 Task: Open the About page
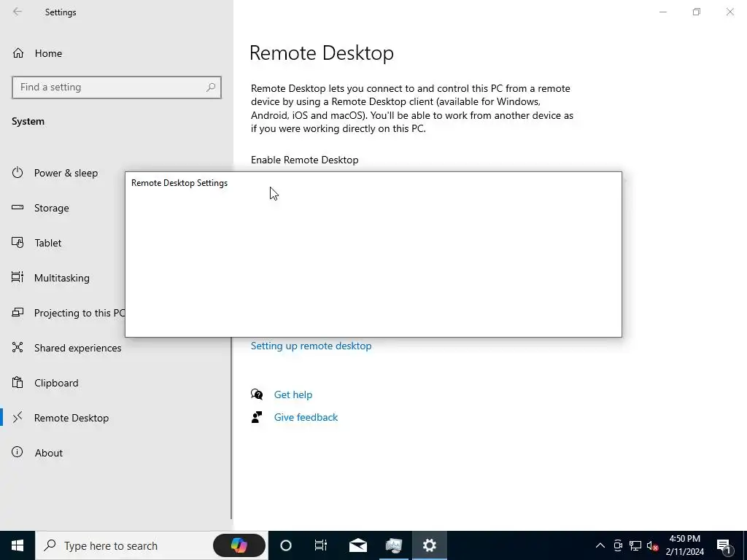pyautogui.click(x=49, y=453)
